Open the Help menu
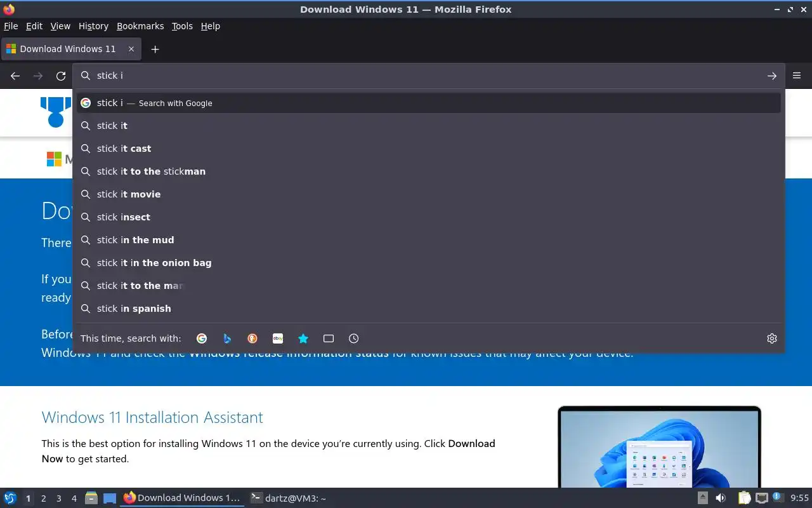The width and height of the screenshot is (812, 508). (x=211, y=26)
